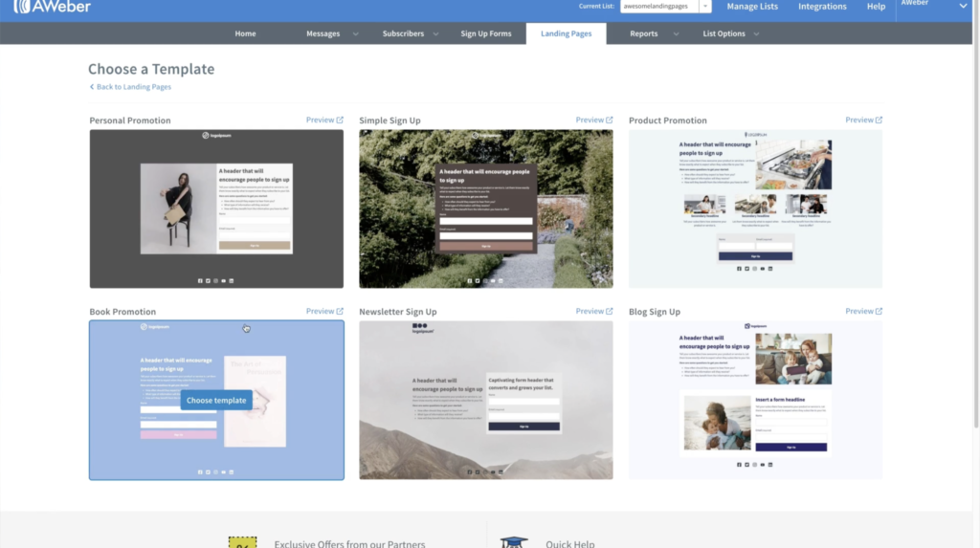
Task: Click the Choose a Template heading
Action: [x=151, y=69]
